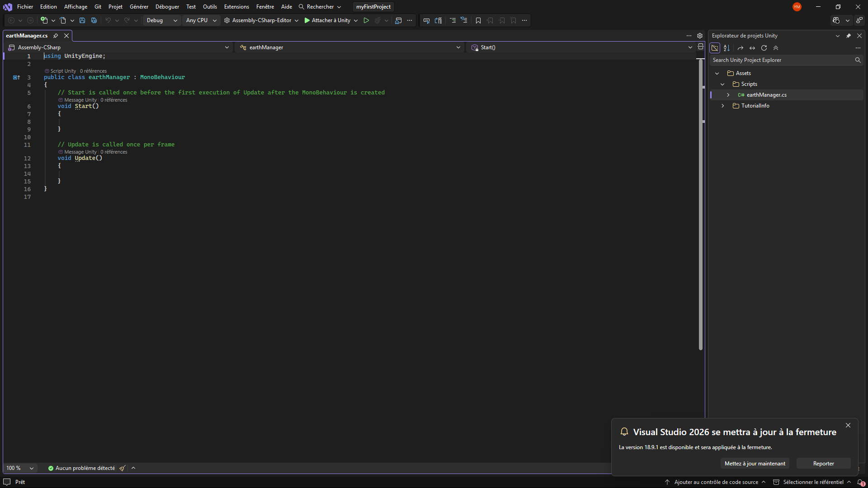Click the bookmark icon in the toolbar
This screenshot has width=868, height=488.
click(478, 20)
